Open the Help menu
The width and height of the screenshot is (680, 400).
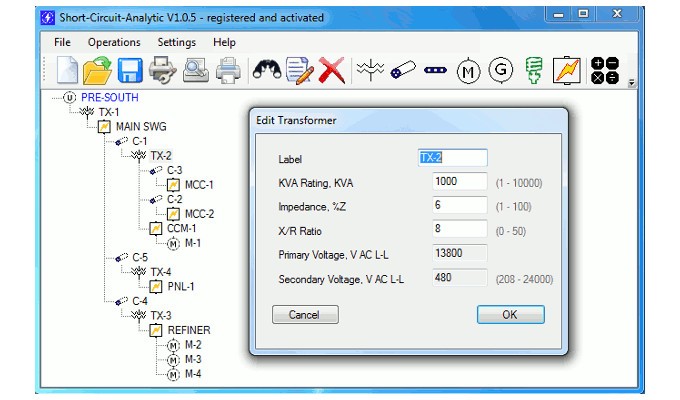(x=224, y=42)
